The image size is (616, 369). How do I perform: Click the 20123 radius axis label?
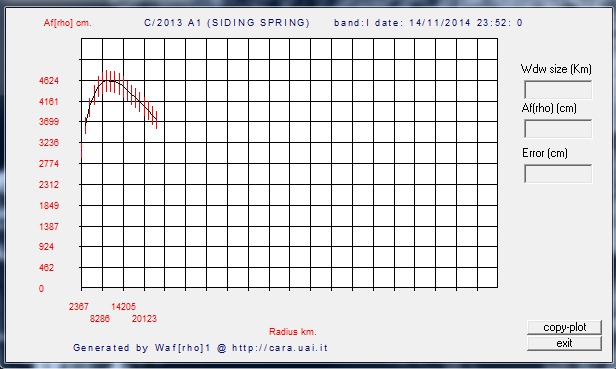[144, 319]
